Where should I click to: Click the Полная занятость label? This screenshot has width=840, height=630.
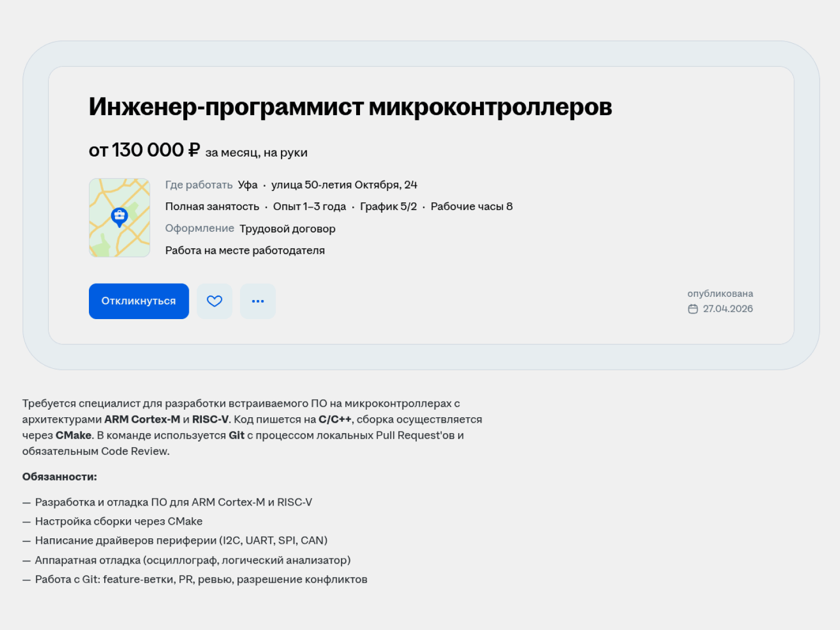click(212, 207)
